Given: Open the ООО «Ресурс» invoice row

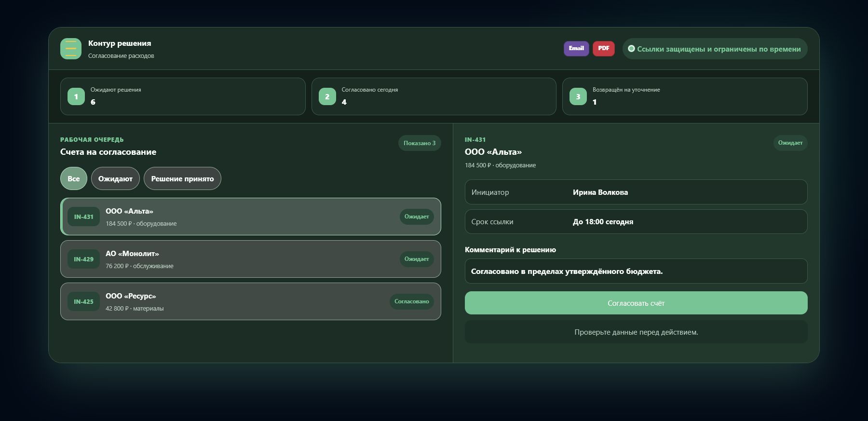Looking at the screenshot, I should tap(251, 301).
